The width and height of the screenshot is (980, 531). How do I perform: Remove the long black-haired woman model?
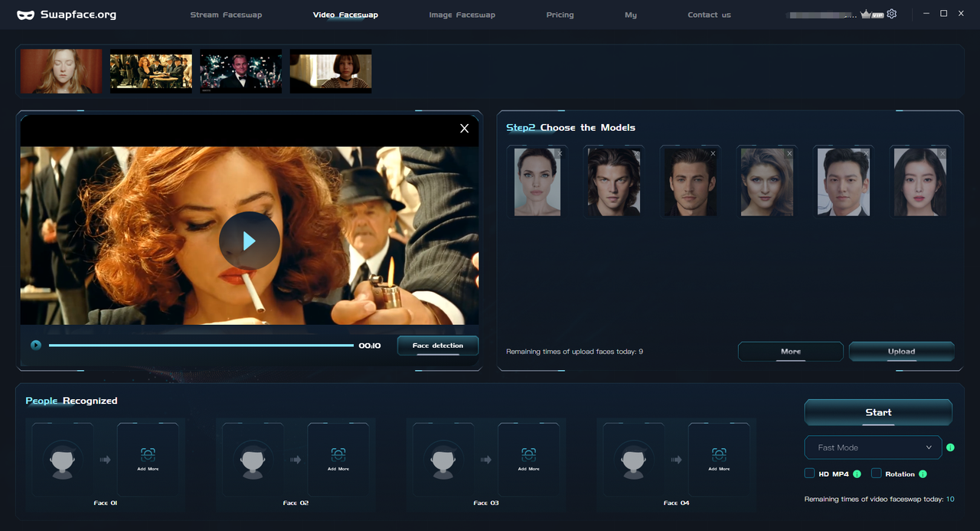(x=942, y=153)
